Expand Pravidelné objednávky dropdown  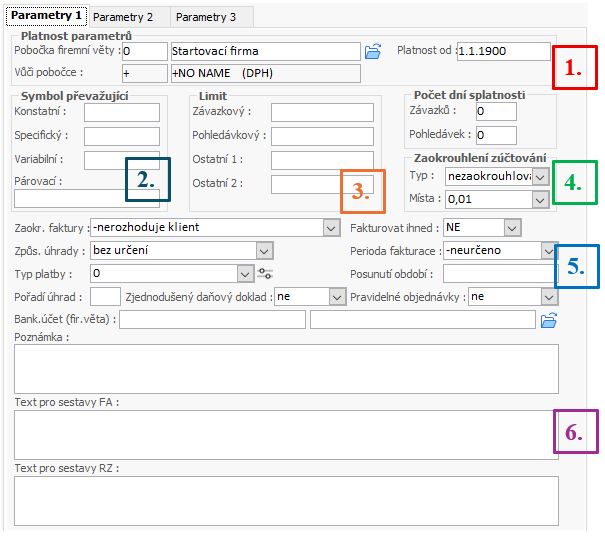coord(548,297)
